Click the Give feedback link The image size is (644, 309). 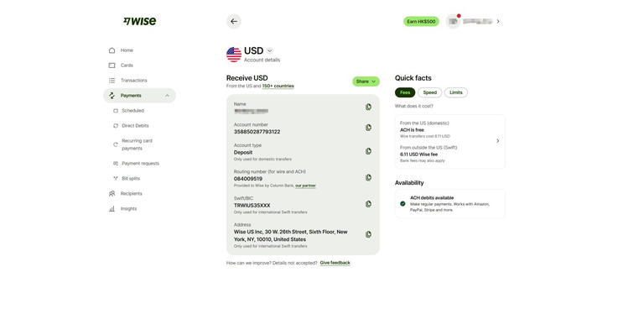pyautogui.click(x=335, y=263)
